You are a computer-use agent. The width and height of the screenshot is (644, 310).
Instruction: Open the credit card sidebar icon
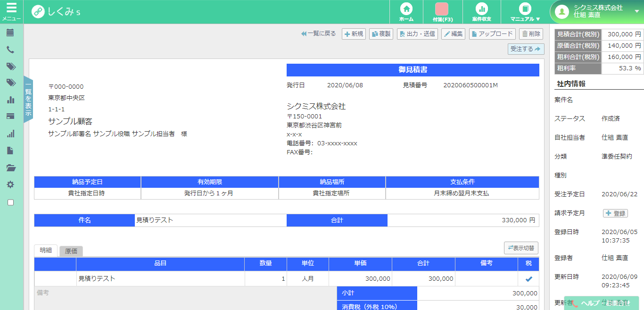tap(10, 117)
